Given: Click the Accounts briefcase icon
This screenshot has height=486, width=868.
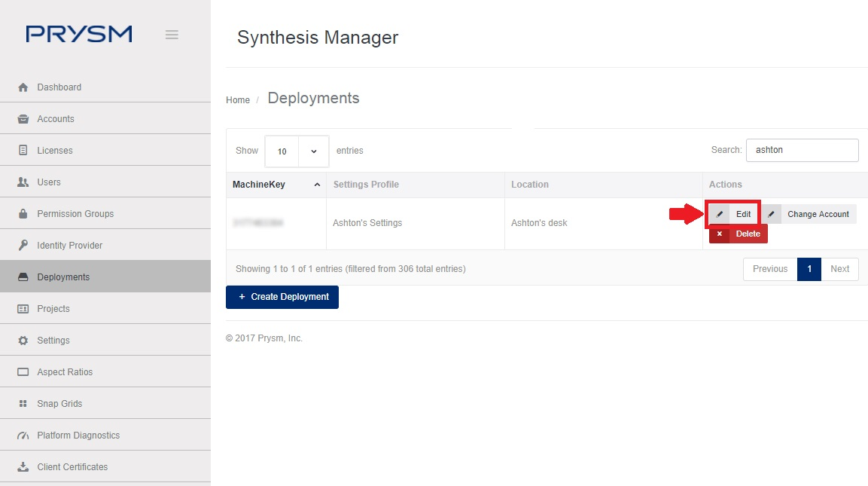Looking at the screenshot, I should tap(23, 118).
